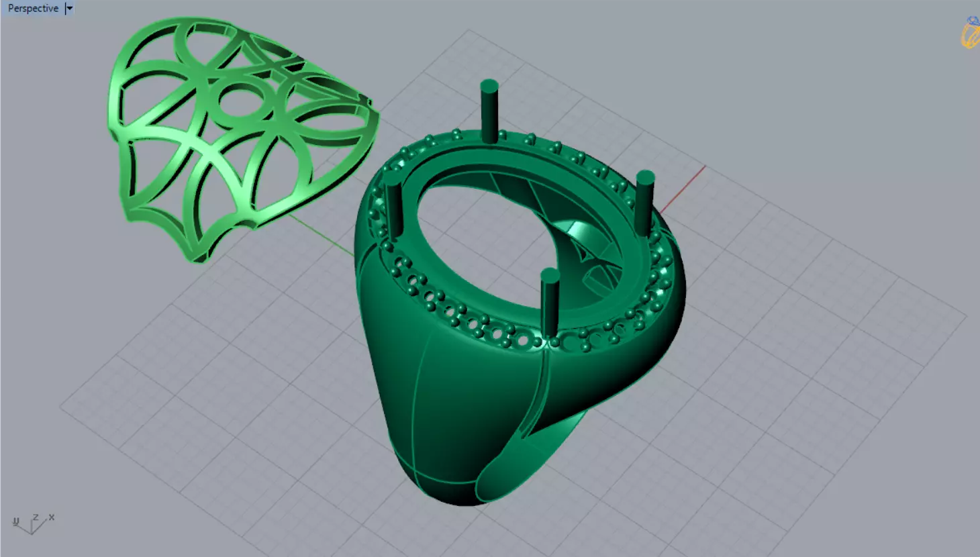Click the Perspective viewport title label
This screenshot has width=980, height=557.
coord(33,8)
